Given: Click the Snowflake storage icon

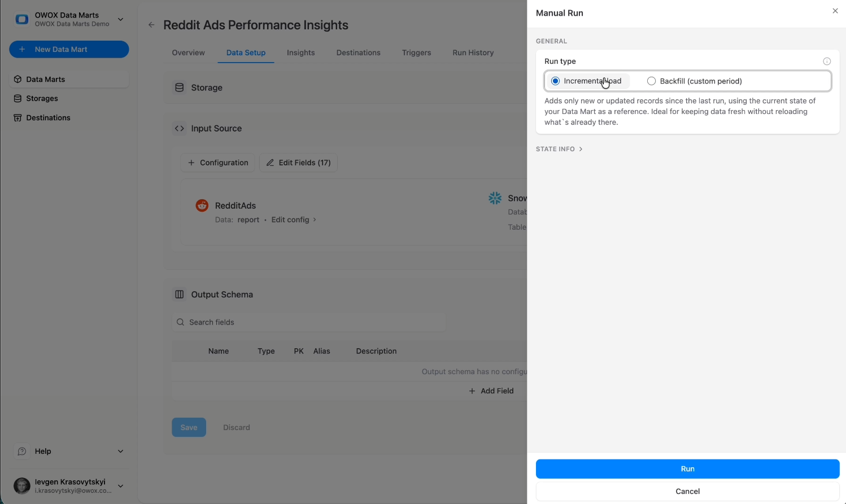Looking at the screenshot, I should (x=495, y=198).
